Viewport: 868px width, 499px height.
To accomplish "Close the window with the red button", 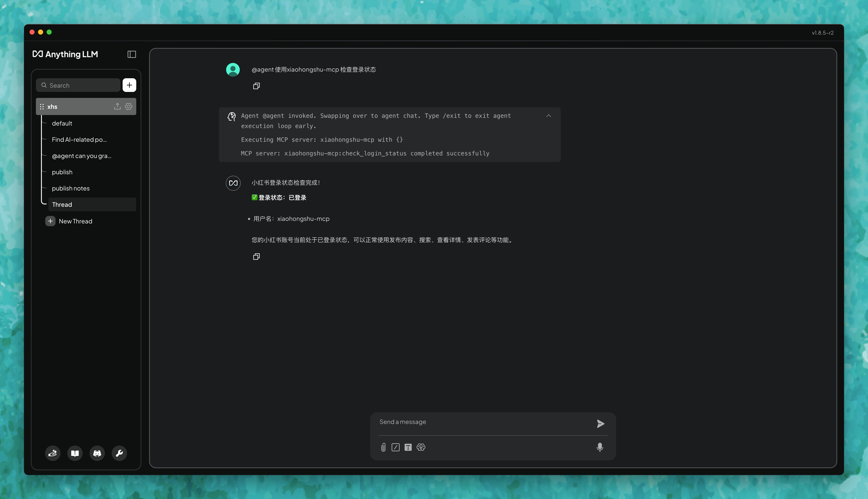I will (32, 32).
